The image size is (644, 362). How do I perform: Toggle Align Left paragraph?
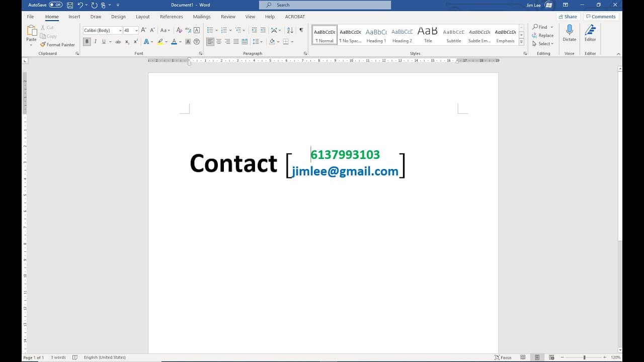210,42
